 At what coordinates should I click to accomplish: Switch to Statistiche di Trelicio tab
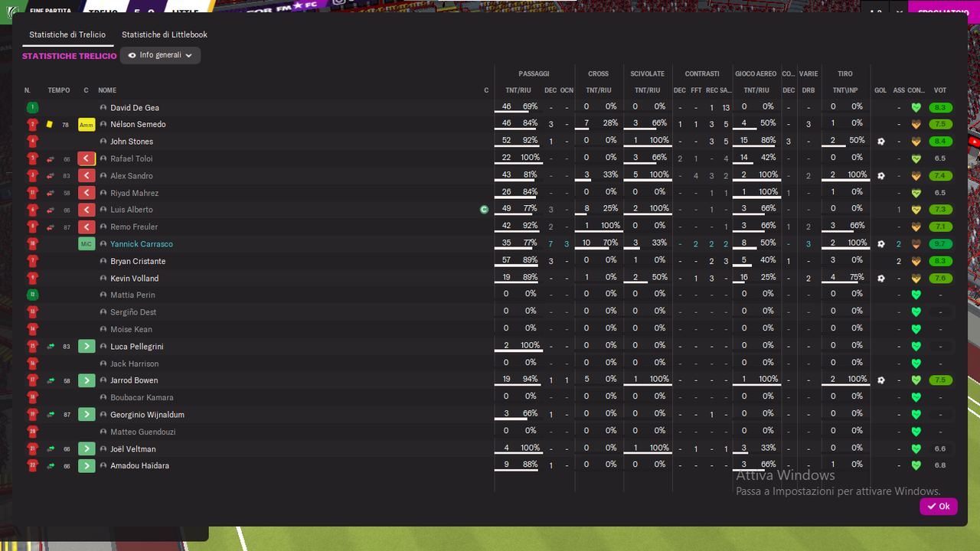[x=67, y=34]
